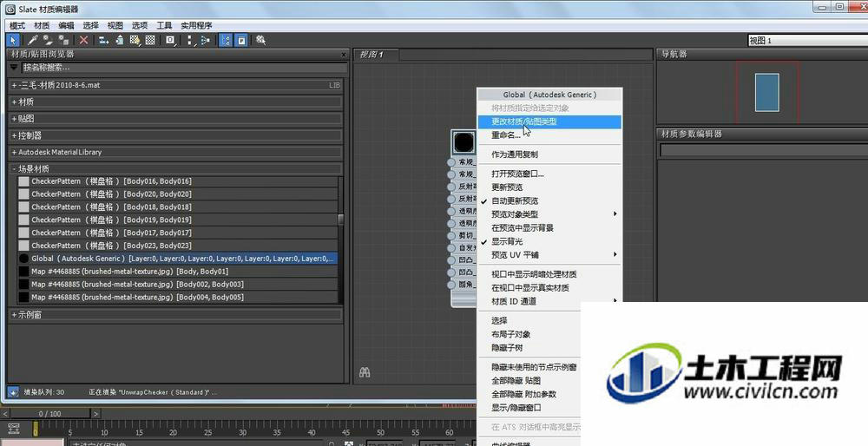
Task: Click the 自发光 input socket on the node
Action: pyautogui.click(x=451, y=247)
